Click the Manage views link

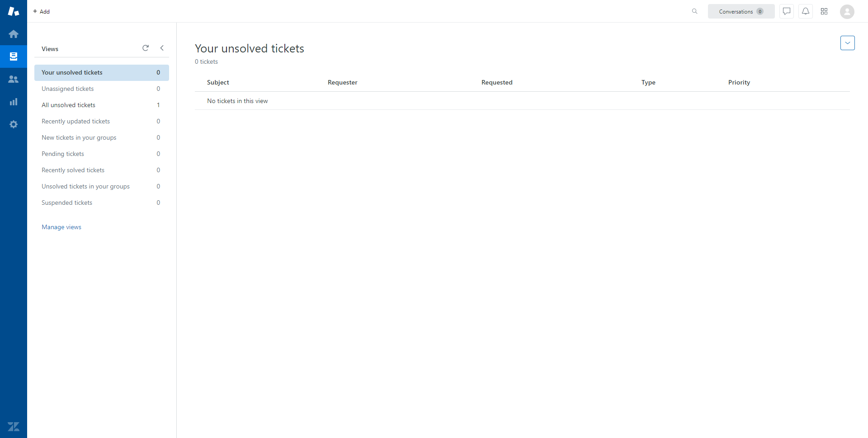61,227
